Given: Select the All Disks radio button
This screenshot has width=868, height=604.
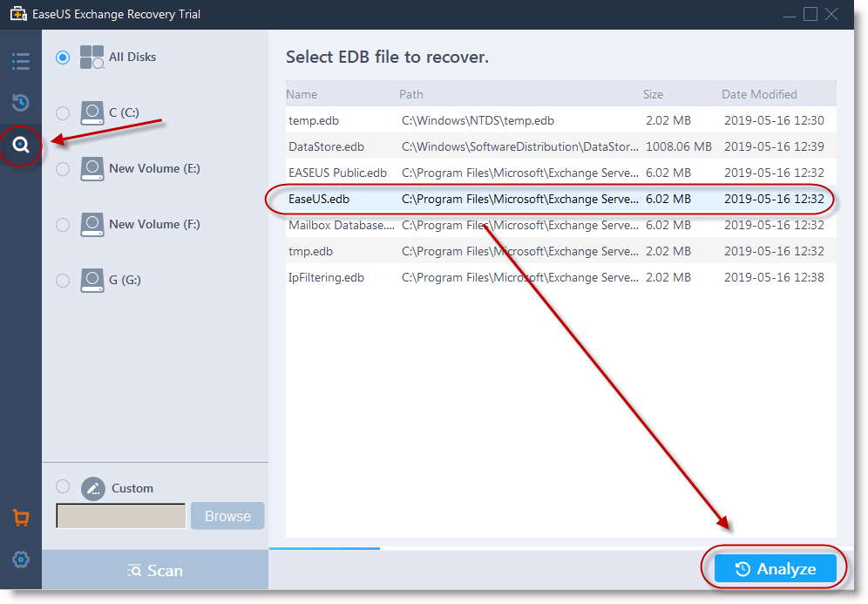Looking at the screenshot, I should pyautogui.click(x=63, y=58).
